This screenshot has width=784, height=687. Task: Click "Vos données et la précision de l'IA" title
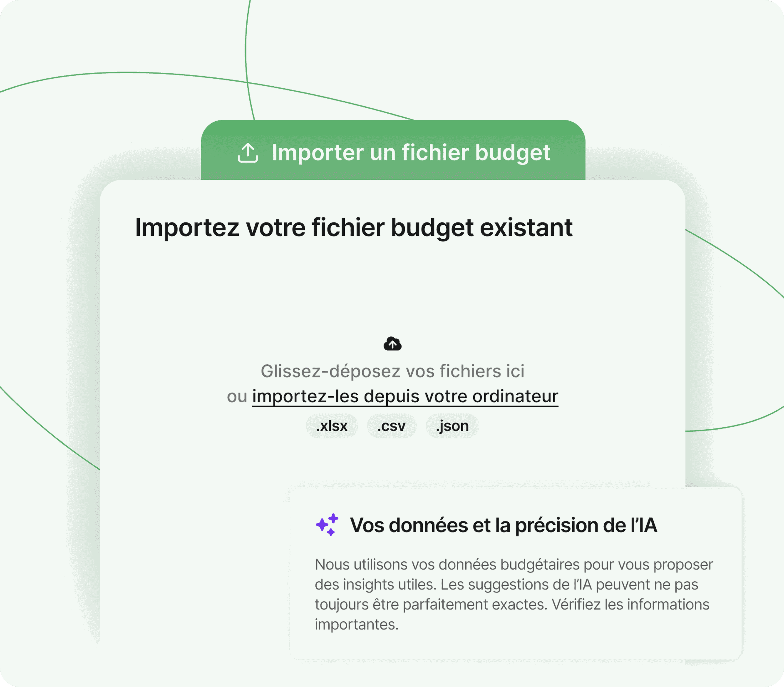click(x=504, y=525)
